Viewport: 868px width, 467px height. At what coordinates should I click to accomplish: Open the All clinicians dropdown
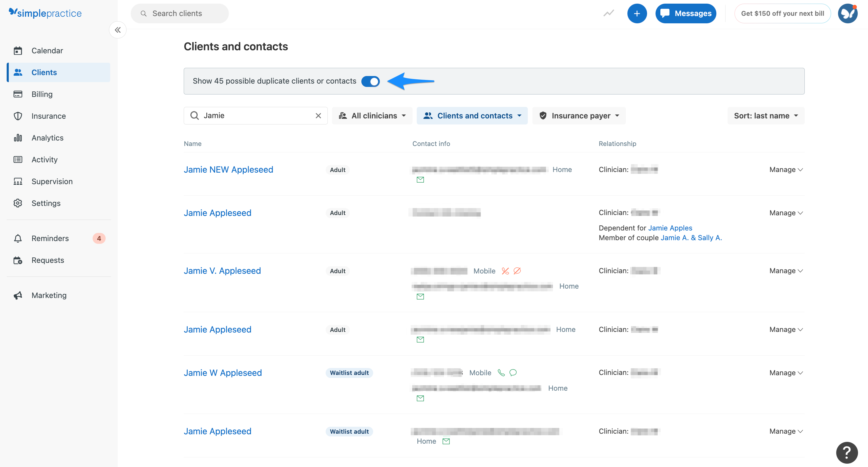point(372,115)
